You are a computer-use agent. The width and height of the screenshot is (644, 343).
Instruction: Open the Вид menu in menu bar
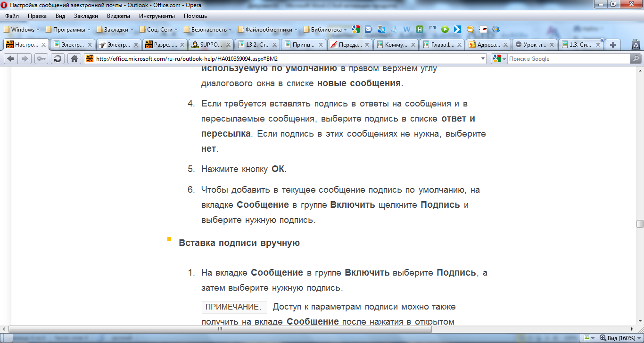pos(60,16)
